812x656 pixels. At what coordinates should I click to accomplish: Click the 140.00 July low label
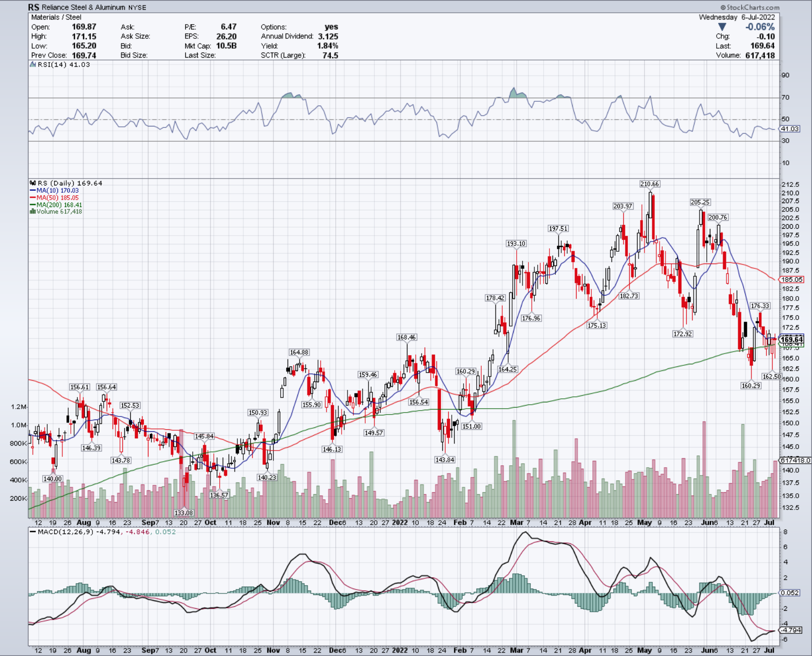[x=53, y=479]
